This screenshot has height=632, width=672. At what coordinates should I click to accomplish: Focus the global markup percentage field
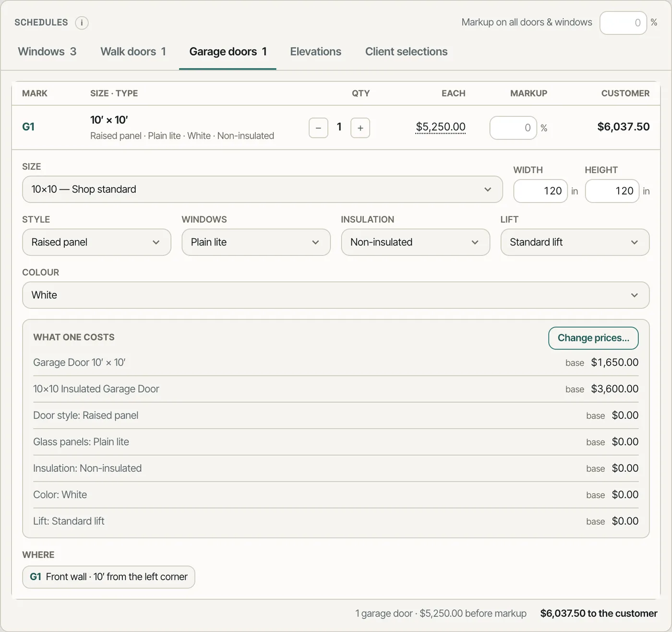point(623,23)
